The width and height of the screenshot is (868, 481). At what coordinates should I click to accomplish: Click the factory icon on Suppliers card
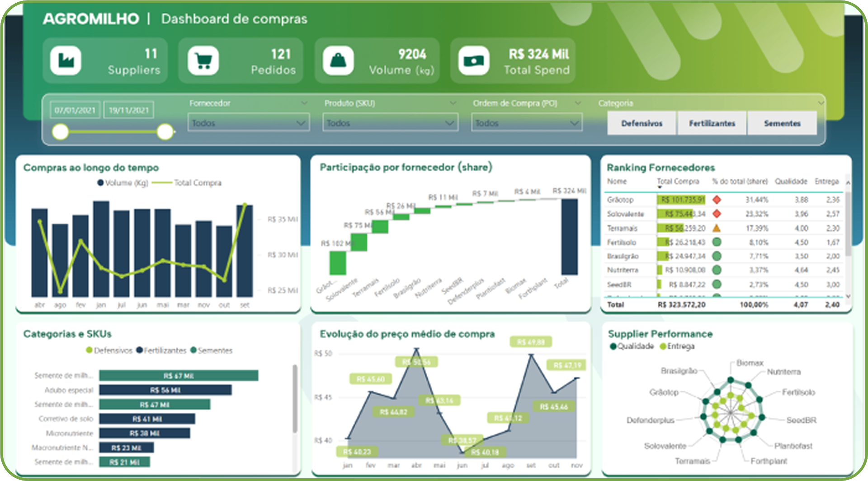pos(66,61)
